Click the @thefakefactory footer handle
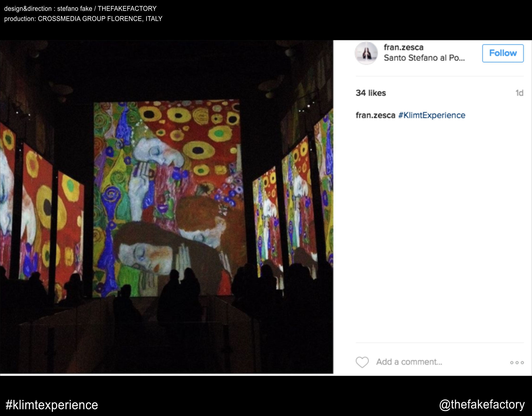This screenshot has width=532, height=416. pyautogui.click(x=482, y=405)
